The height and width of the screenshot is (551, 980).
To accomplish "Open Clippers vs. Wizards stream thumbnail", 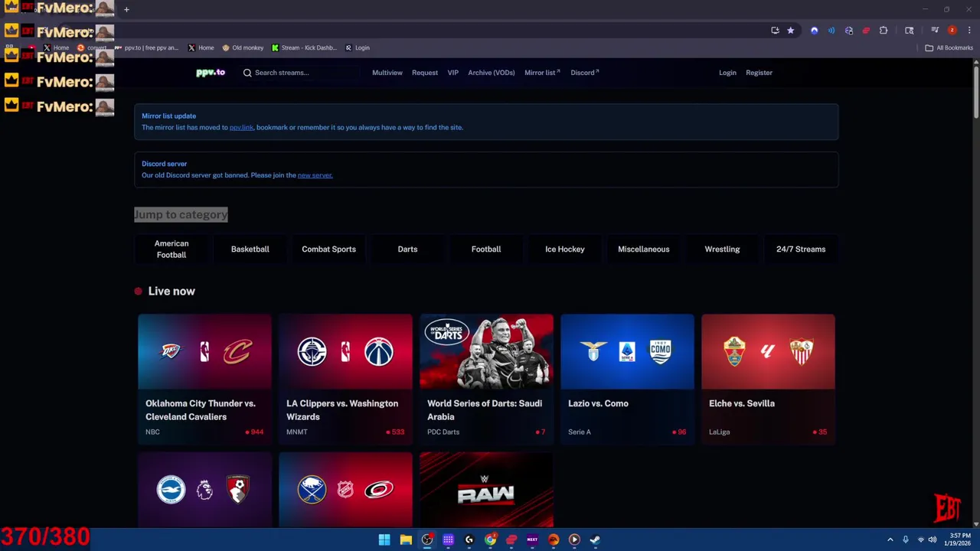I will click(345, 351).
